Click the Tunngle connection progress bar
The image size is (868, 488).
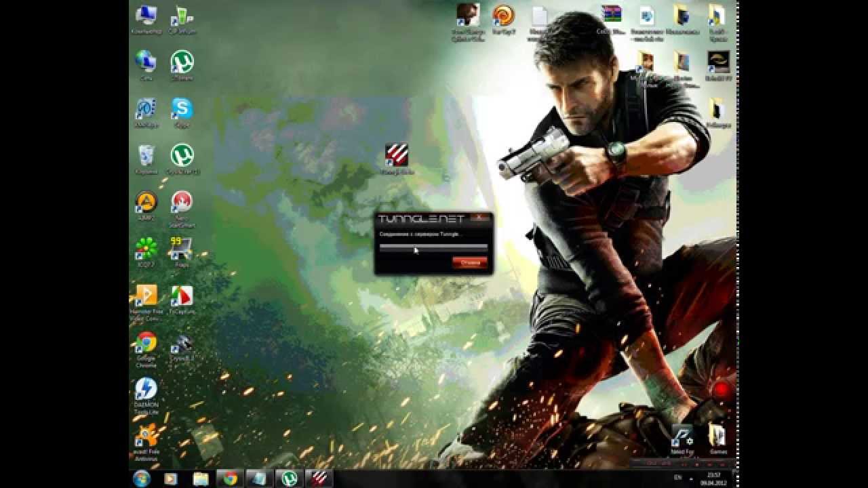click(433, 248)
